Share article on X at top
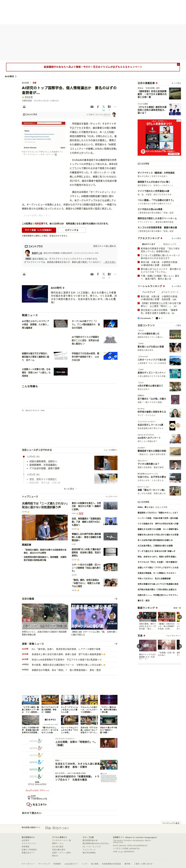The height and width of the screenshot is (868, 186). (103, 107)
